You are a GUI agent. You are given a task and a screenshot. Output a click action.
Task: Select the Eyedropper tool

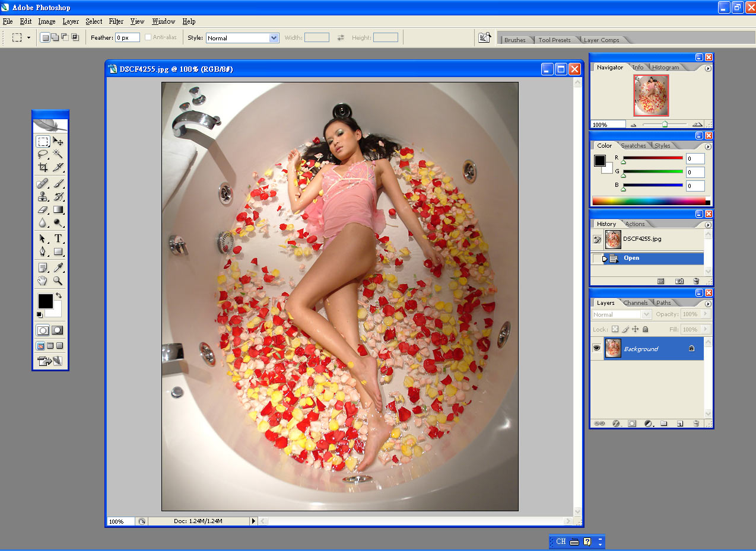[58, 267]
